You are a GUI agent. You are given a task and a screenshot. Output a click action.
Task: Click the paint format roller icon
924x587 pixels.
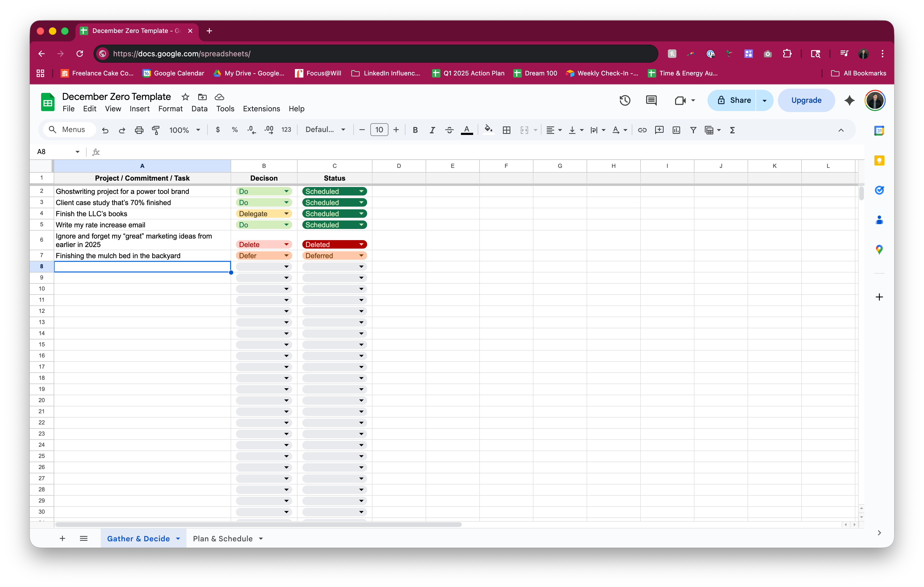156,130
